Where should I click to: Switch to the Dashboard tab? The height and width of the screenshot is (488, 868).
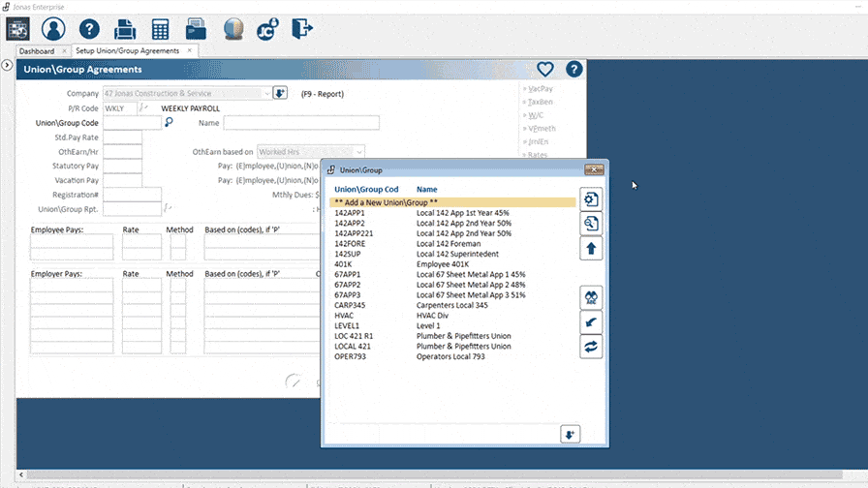point(37,51)
